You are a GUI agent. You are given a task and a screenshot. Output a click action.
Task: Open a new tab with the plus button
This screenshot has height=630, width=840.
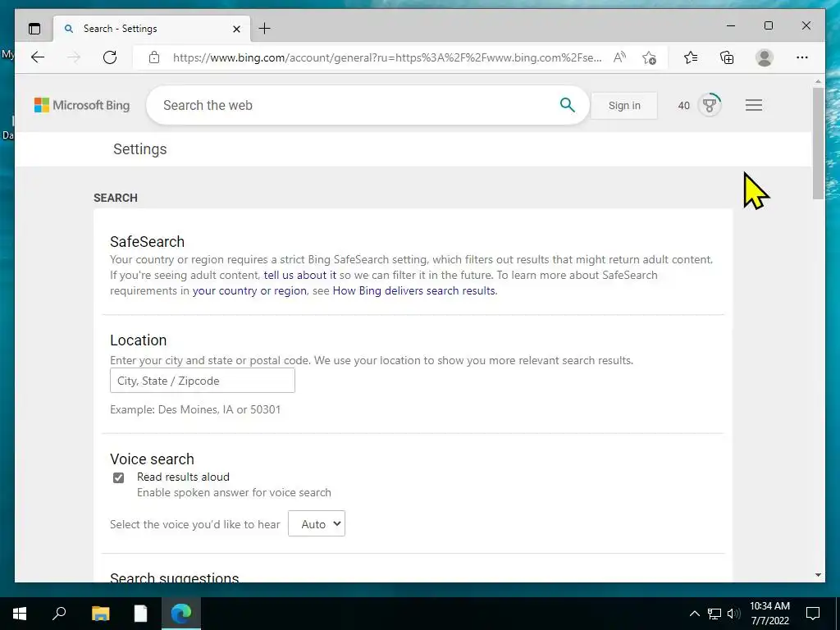coord(265,29)
